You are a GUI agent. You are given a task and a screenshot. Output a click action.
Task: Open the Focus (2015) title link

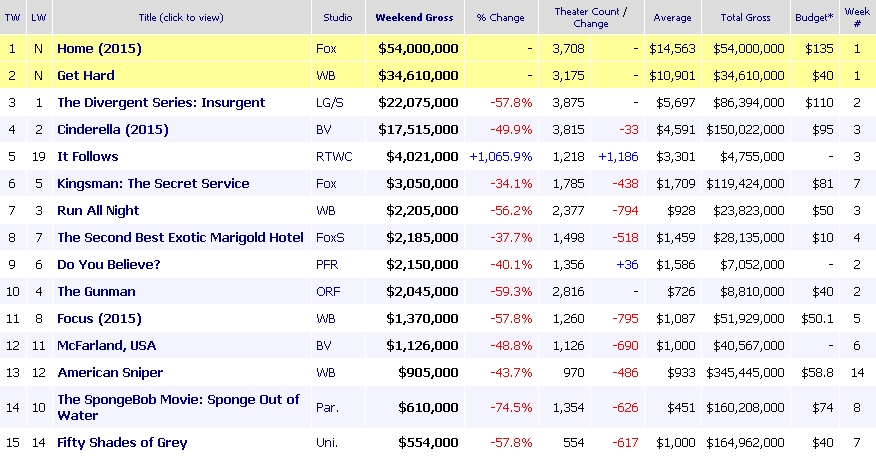pos(99,319)
